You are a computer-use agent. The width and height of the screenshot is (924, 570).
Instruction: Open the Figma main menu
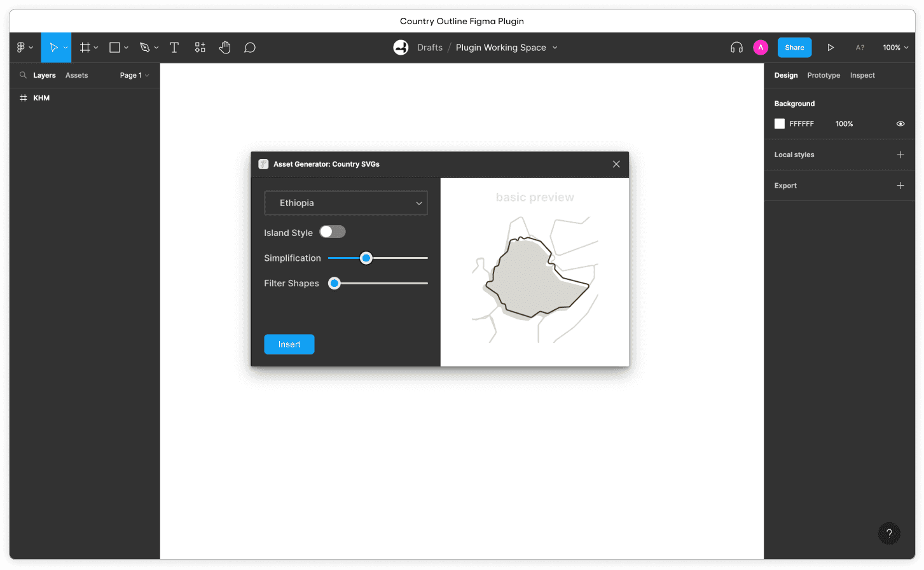tap(24, 48)
